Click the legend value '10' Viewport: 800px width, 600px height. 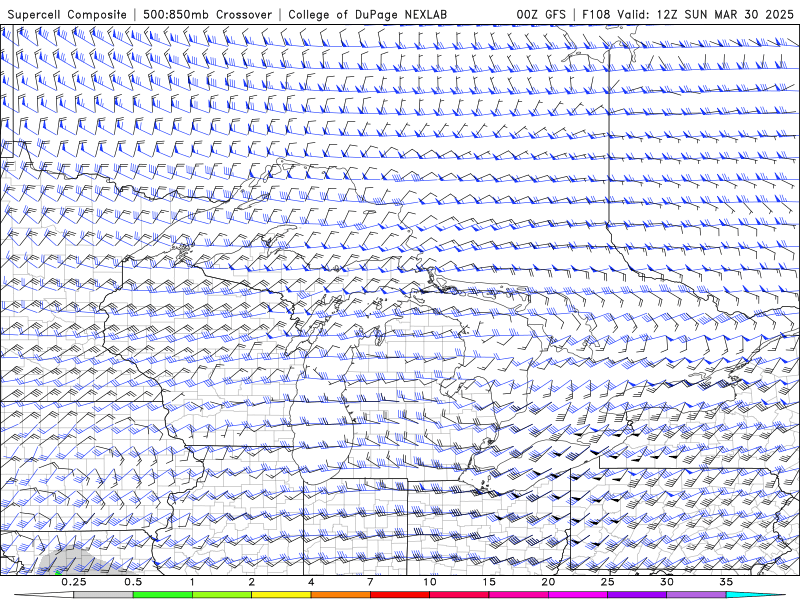[430, 582]
